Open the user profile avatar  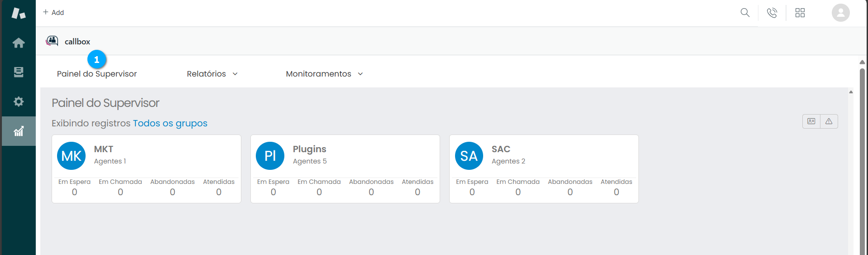tap(840, 13)
